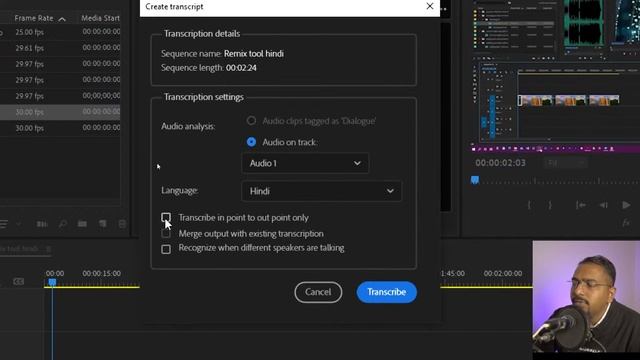
Task: Open the Fit zoom dropdown in program monitor
Action: pyautogui.click(x=566, y=163)
